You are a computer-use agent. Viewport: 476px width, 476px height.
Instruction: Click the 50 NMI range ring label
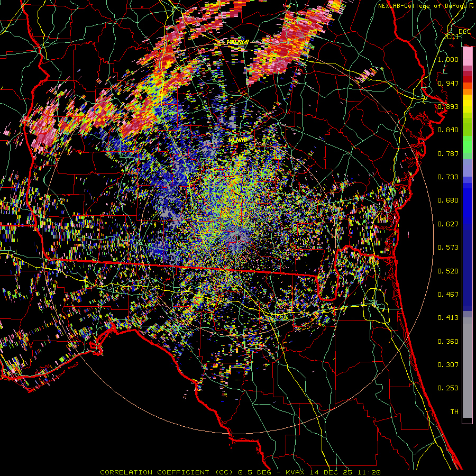[x=237, y=140]
